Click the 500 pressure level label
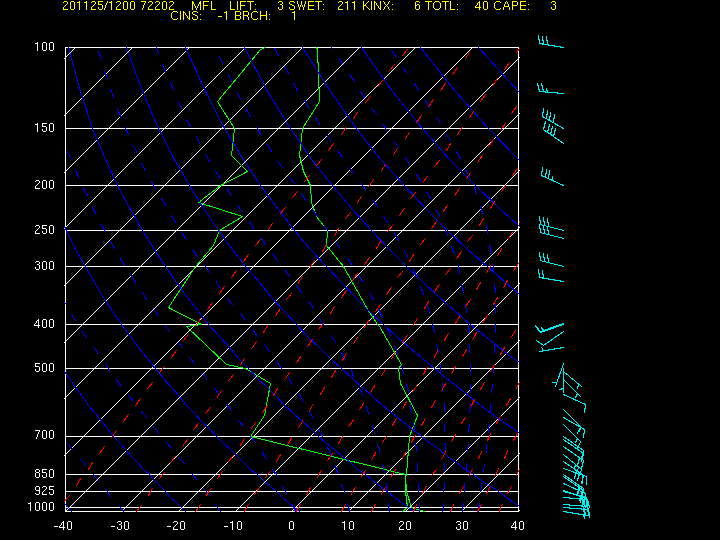The width and height of the screenshot is (720, 540). point(44,368)
